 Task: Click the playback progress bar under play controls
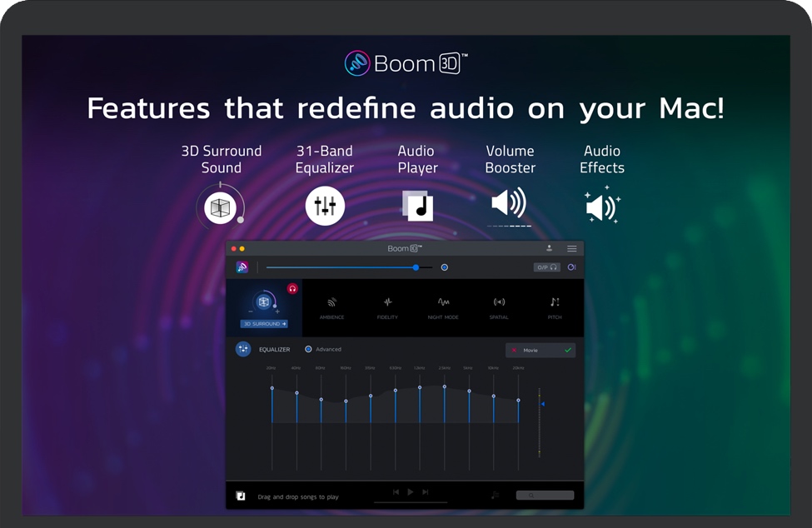411,502
